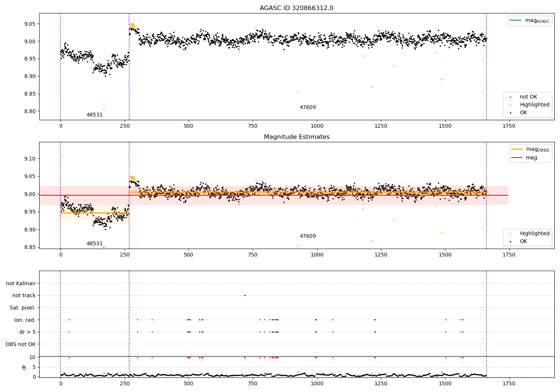This screenshot has width=560, height=392.
Task: Select the mag AGASC legend entry
Action: [x=530, y=21]
